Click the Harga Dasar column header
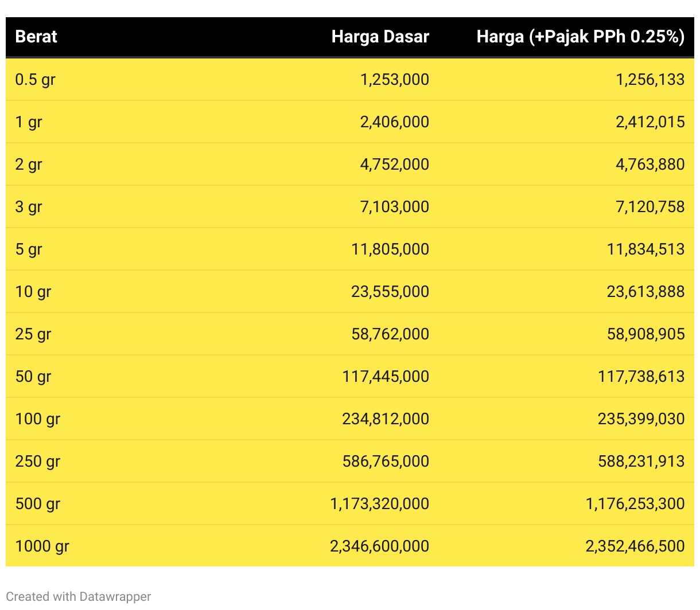The width and height of the screenshot is (700, 610). 380,37
